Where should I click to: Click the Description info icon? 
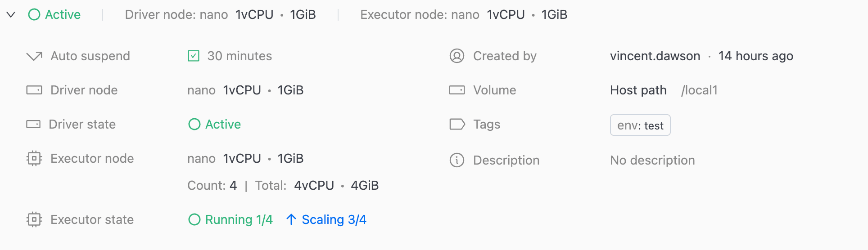tap(457, 160)
